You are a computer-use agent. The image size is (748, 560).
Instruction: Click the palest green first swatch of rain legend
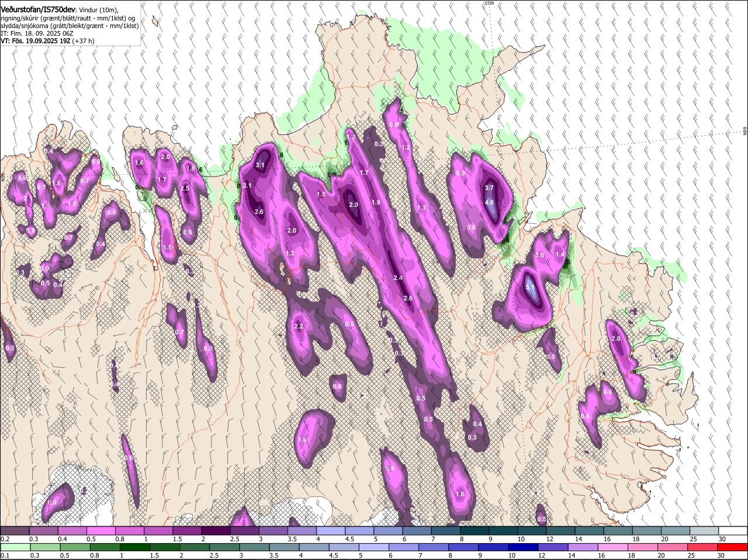pyautogui.click(x=15, y=547)
